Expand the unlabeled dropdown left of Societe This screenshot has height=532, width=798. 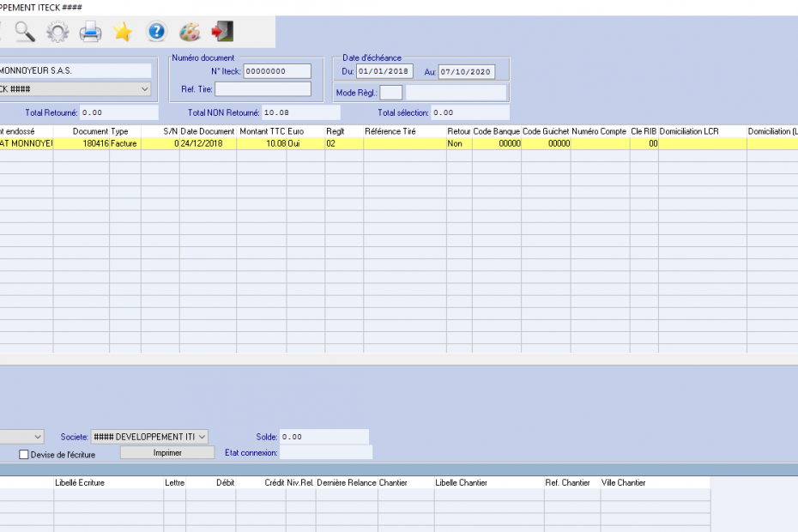(x=22, y=437)
